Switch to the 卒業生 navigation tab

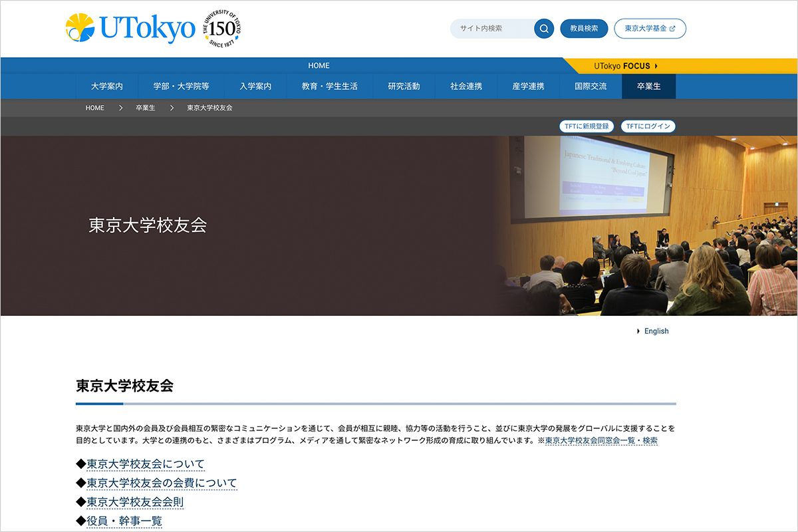(648, 86)
